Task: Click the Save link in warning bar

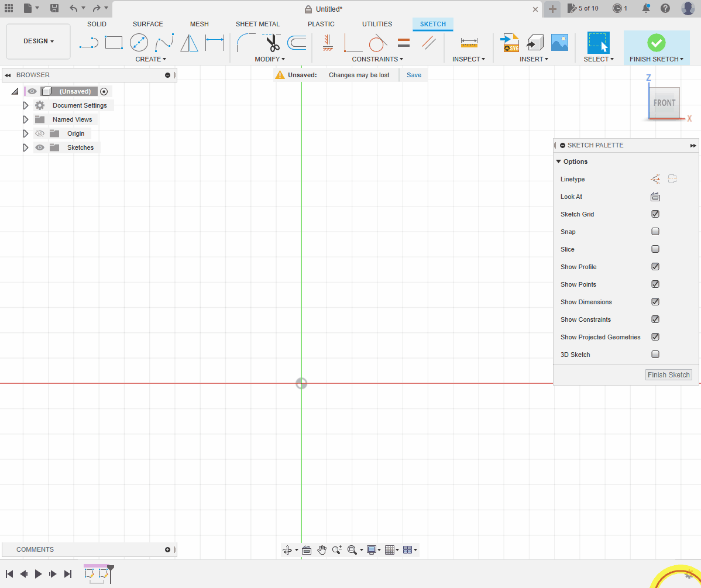Action: [414, 75]
